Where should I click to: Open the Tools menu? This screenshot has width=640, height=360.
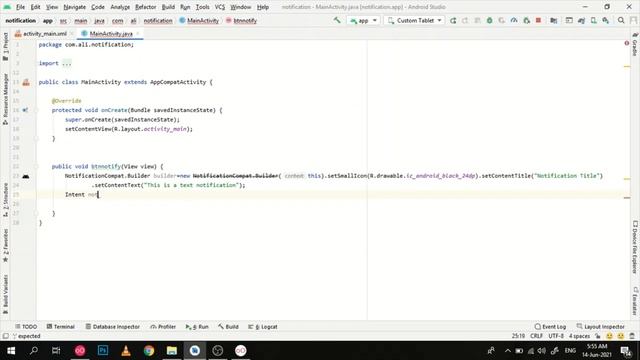202,7
